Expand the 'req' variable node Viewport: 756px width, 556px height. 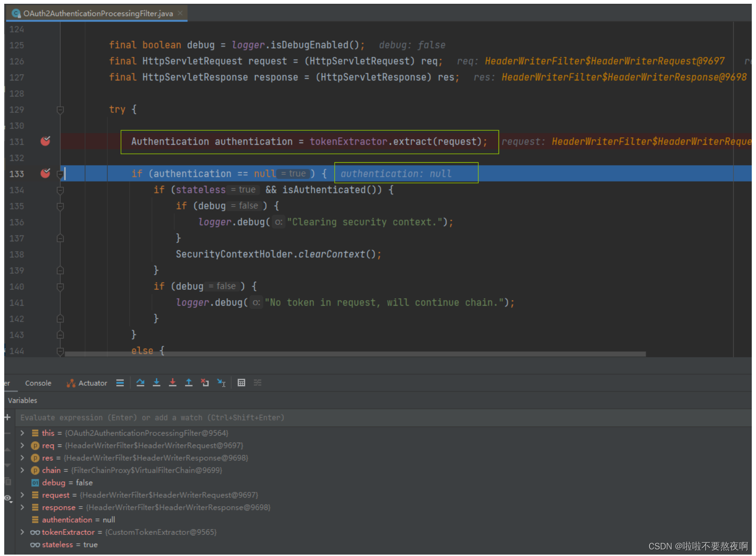pyautogui.click(x=22, y=445)
